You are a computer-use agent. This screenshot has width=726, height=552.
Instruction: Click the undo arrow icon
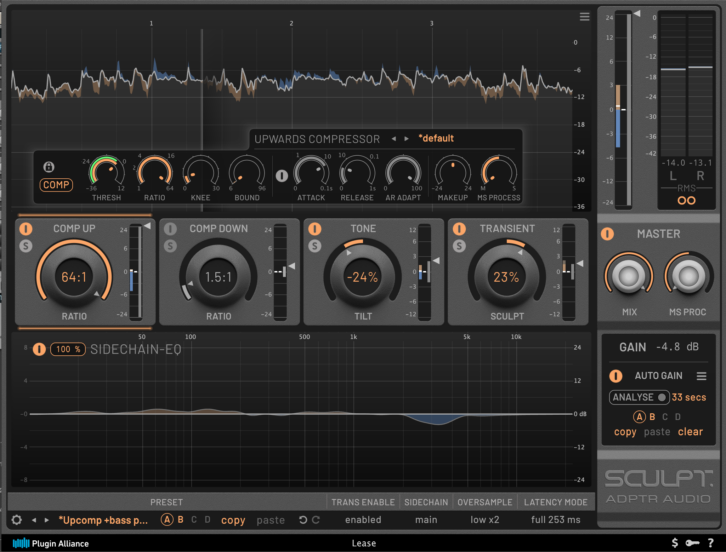(303, 520)
